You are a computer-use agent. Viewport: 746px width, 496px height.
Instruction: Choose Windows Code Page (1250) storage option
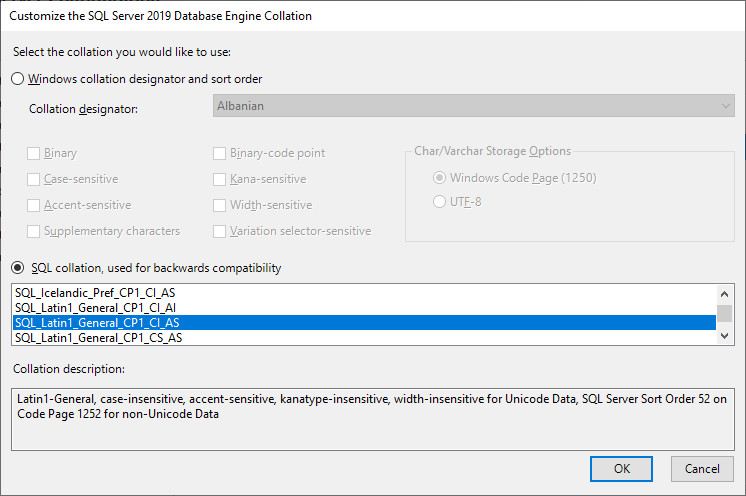(x=439, y=177)
